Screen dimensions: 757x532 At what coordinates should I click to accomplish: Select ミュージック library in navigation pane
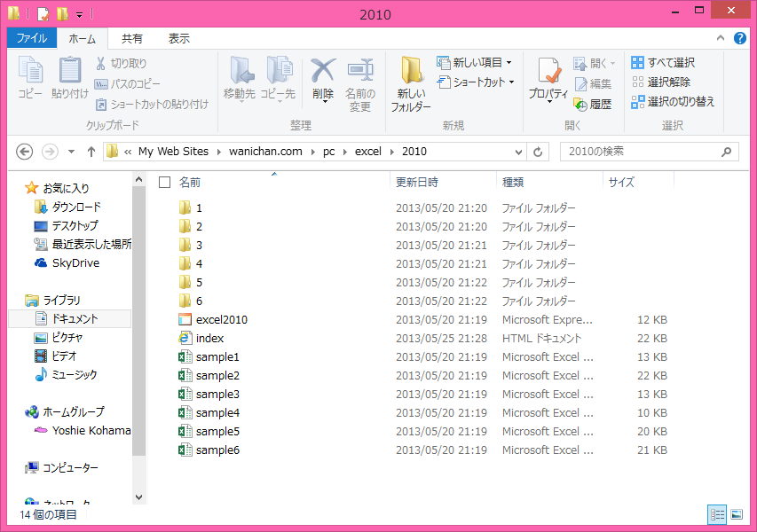tap(67, 375)
